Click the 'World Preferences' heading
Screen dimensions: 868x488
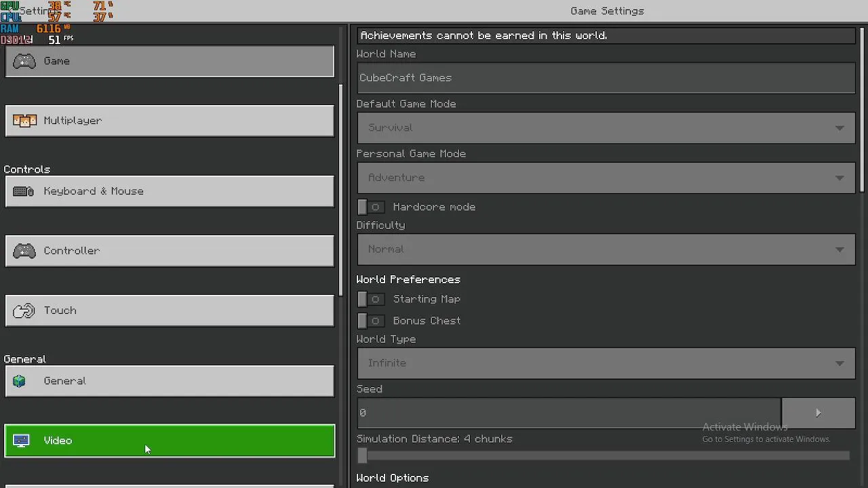[x=408, y=279]
